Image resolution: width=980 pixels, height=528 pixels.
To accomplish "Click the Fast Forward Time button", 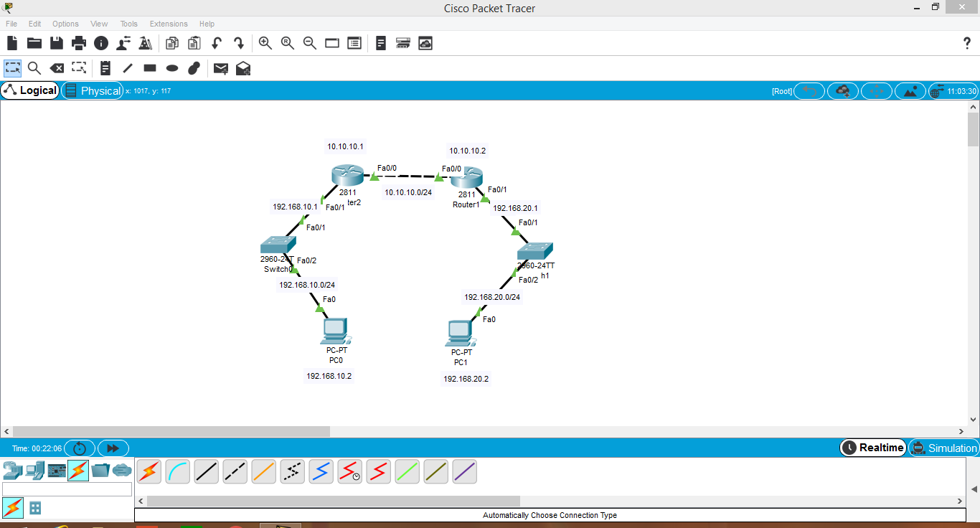I will click(x=113, y=448).
